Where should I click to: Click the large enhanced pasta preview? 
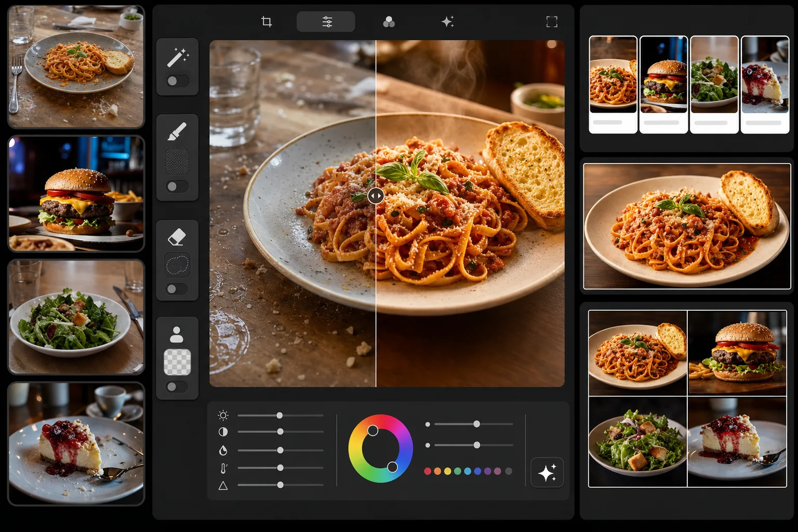(x=687, y=226)
